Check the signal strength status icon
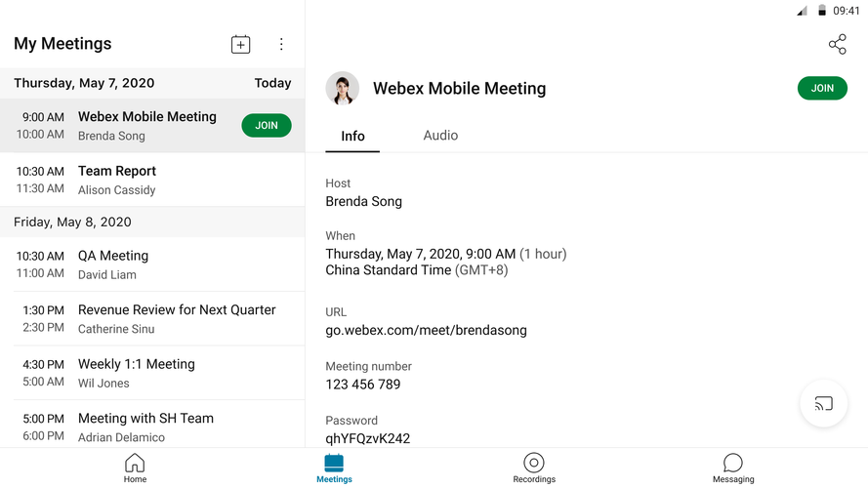Screen dimensions: 868x488 802,11
